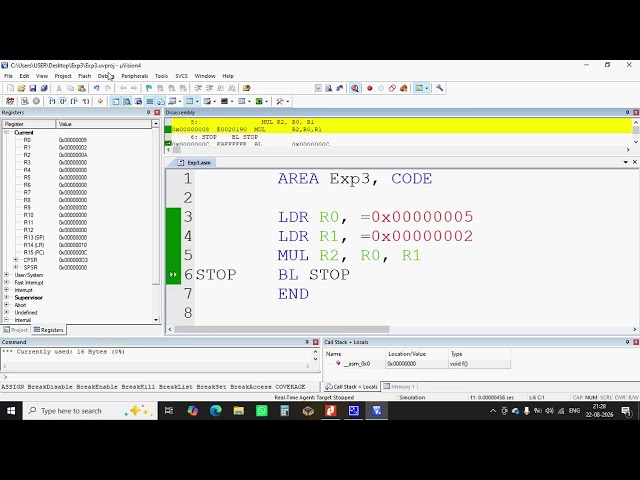The height and width of the screenshot is (480, 640).
Task: Select the R2 value 0x0000000A
Action: click(x=73, y=155)
